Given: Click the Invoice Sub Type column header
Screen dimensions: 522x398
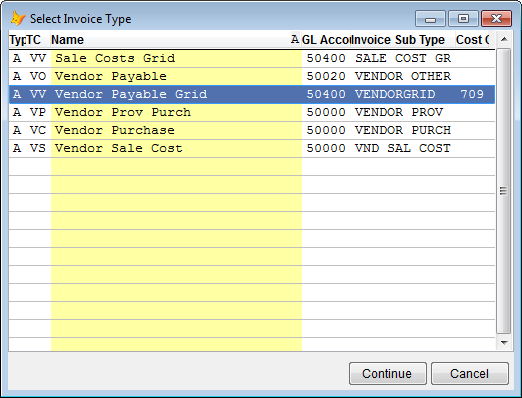Looking at the screenshot, I should coord(402,40).
